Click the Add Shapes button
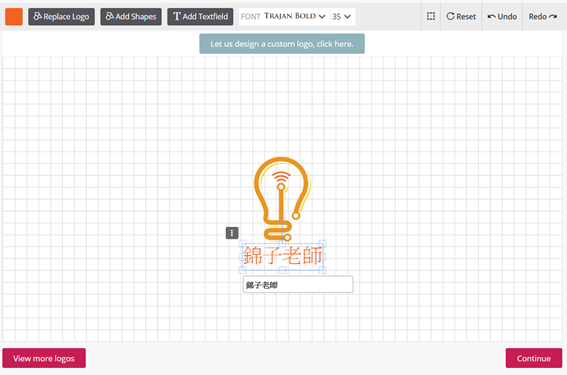The height and width of the screenshot is (375, 567). [131, 17]
